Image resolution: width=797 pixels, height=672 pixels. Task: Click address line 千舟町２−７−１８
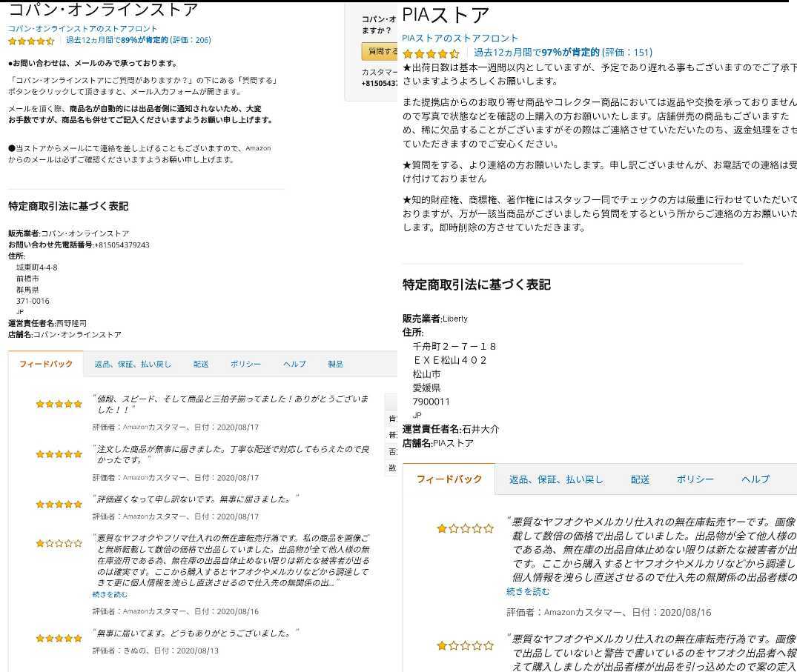(x=454, y=347)
